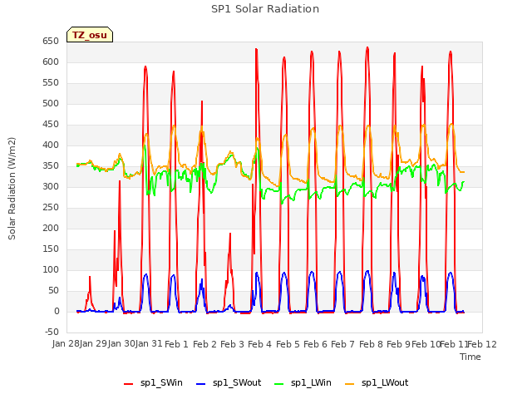Click the green sp1_LWin legend marker
532x399 pixels.
point(278,384)
